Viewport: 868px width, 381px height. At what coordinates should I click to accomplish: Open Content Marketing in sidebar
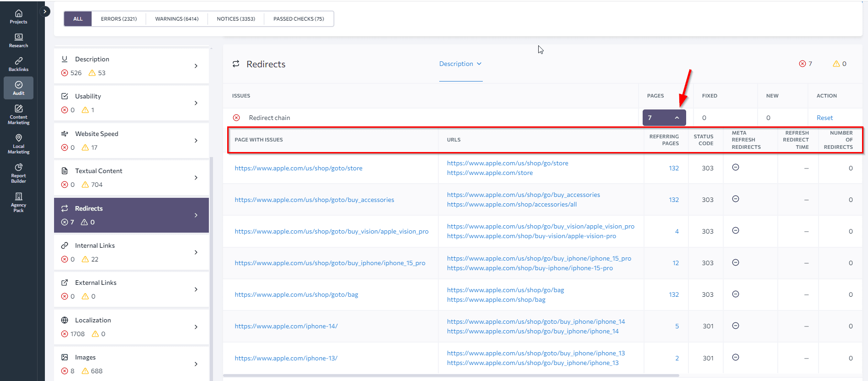pos(18,114)
